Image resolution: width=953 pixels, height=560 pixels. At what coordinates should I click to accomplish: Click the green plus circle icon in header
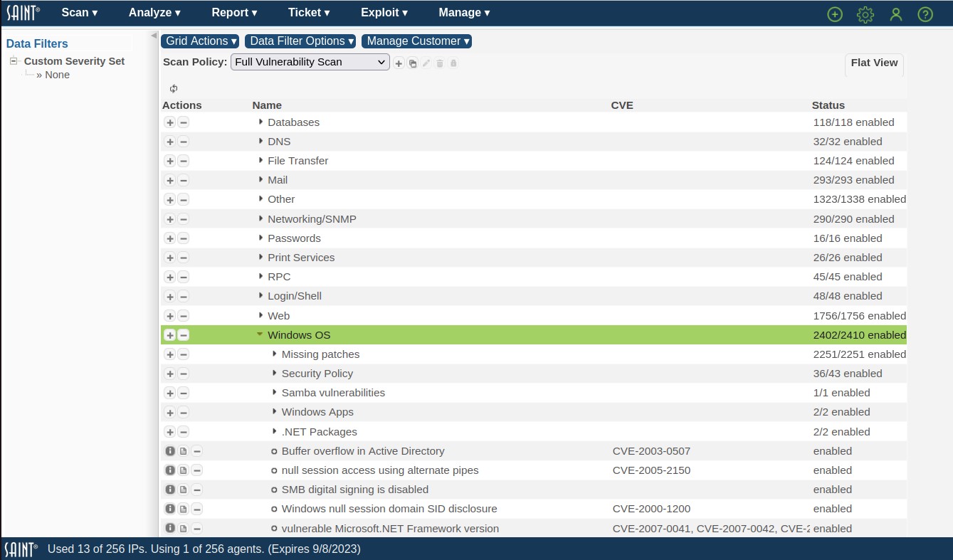pyautogui.click(x=835, y=14)
